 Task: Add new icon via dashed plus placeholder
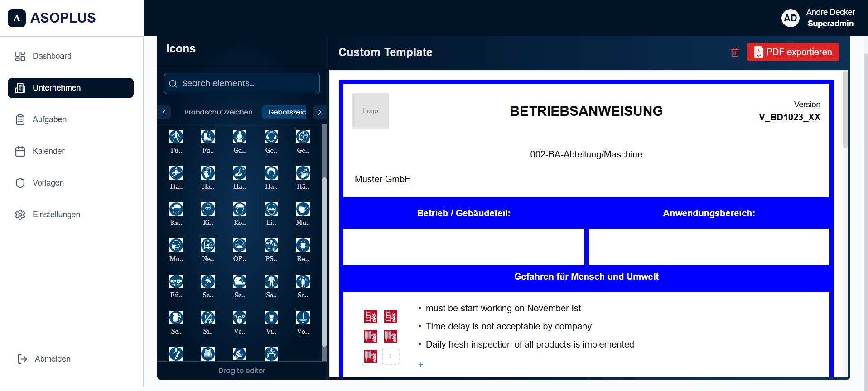pos(391,356)
